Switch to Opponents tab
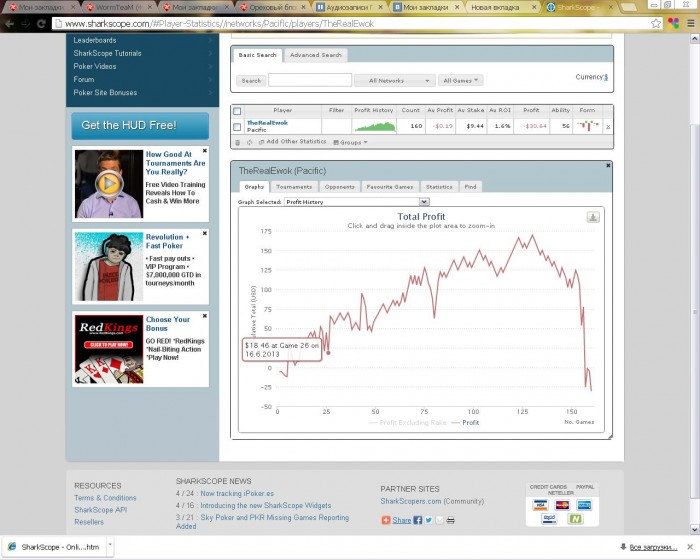The height and width of the screenshot is (560, 700). click(339, 187)
